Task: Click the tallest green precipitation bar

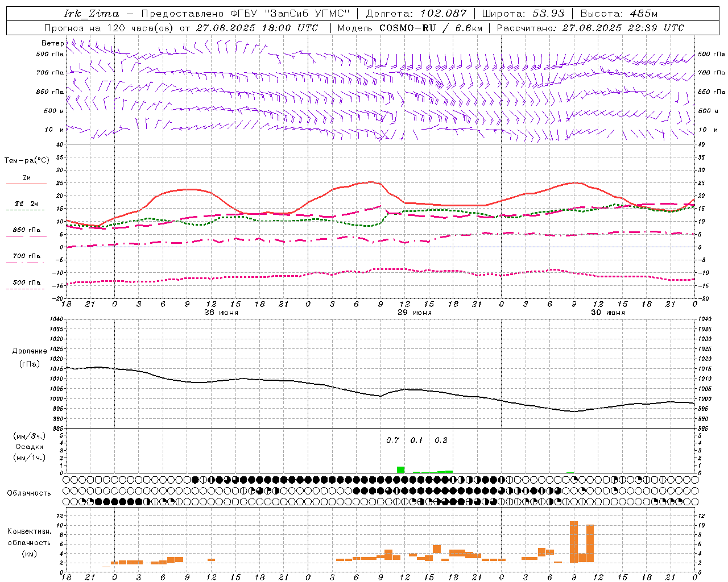Action: [401, 469]
